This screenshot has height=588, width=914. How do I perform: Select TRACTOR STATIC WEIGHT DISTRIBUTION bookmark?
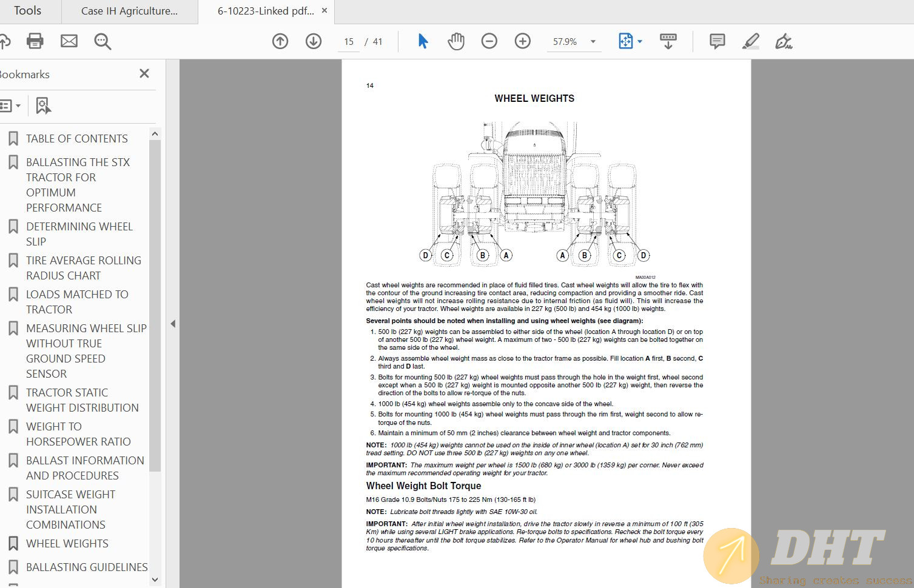tap(82, 400)
